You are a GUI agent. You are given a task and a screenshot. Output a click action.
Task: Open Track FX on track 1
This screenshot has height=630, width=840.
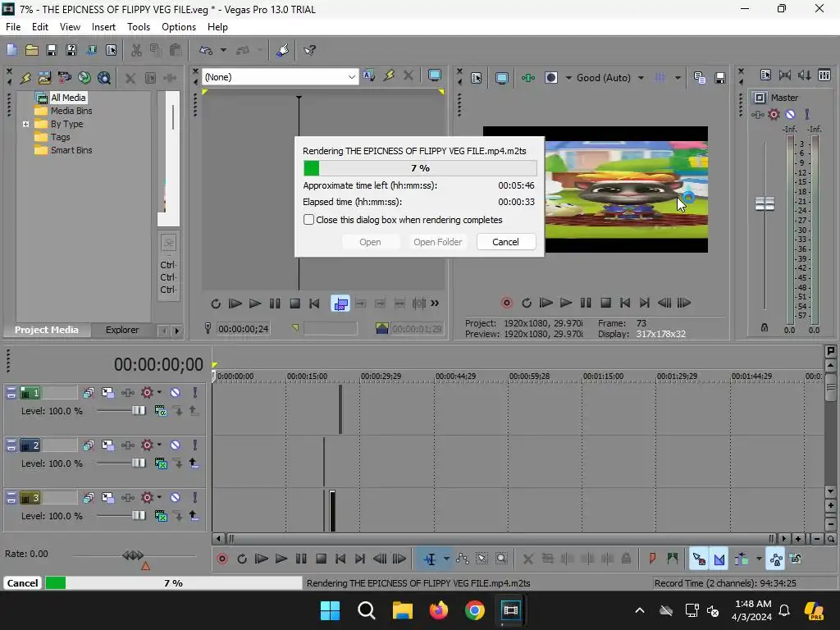pyautogui.click(x=127, y=393)
